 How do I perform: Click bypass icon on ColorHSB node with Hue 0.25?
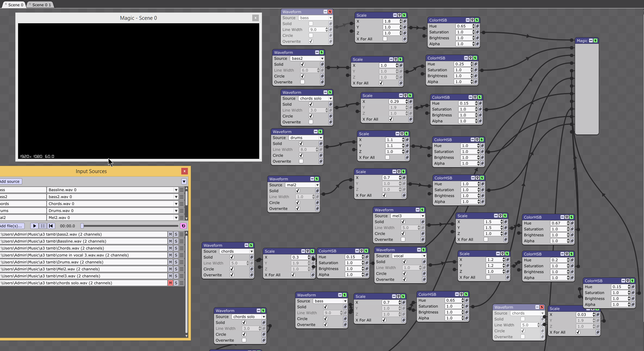[x=470, y=58]
